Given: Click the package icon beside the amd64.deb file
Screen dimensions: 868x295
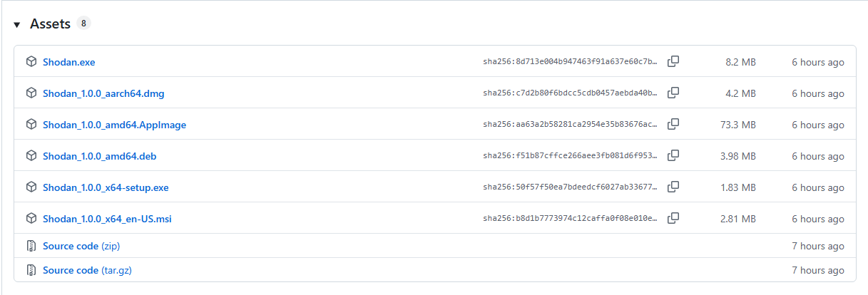Looking at the screenshot, I should click(31, 156).
